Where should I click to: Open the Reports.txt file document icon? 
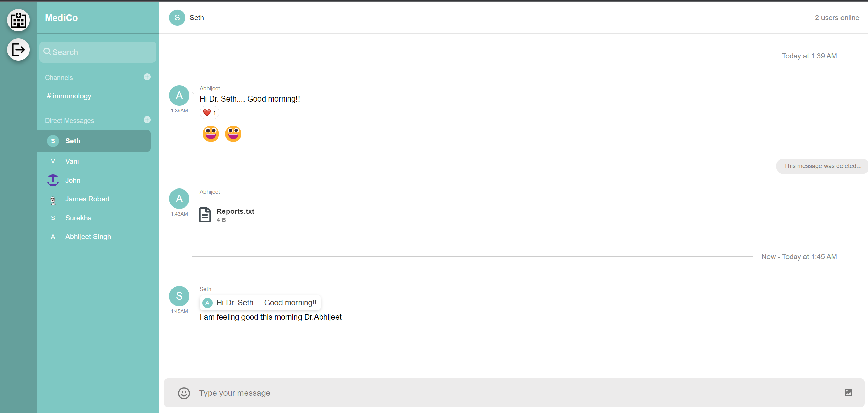pos(205,215)
